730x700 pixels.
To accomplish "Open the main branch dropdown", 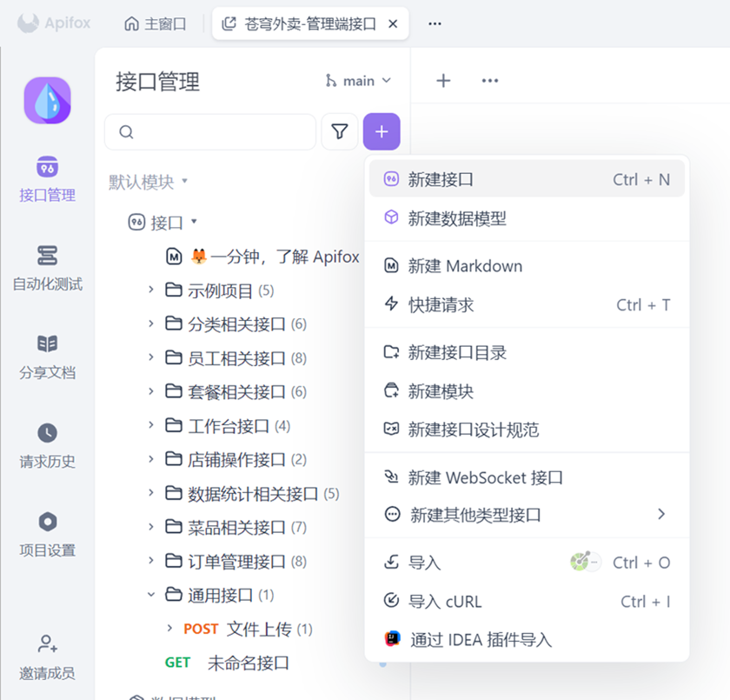I will (357, 80).
